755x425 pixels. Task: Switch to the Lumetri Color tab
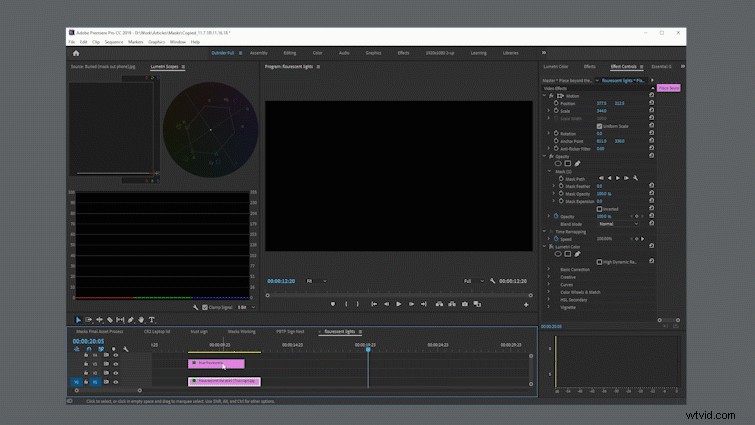(556, 67)
